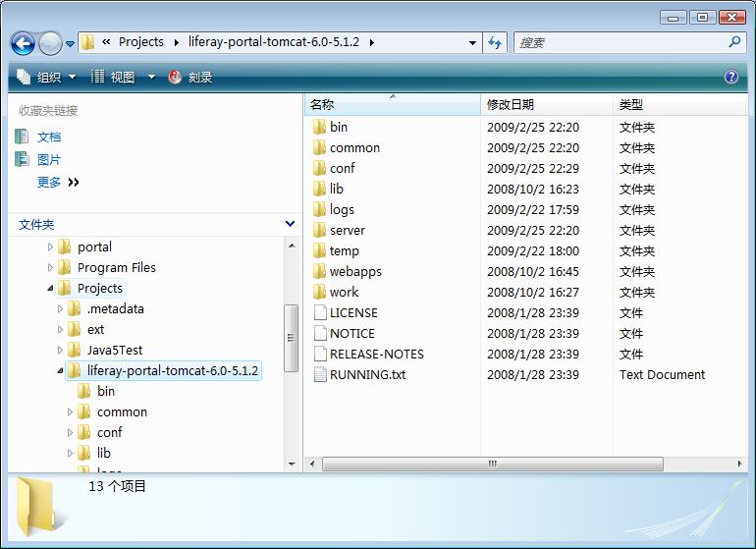Viewport: 756px width, 549px height.
Task: Select the work folder icon in file list
Action: click(319, 292)
